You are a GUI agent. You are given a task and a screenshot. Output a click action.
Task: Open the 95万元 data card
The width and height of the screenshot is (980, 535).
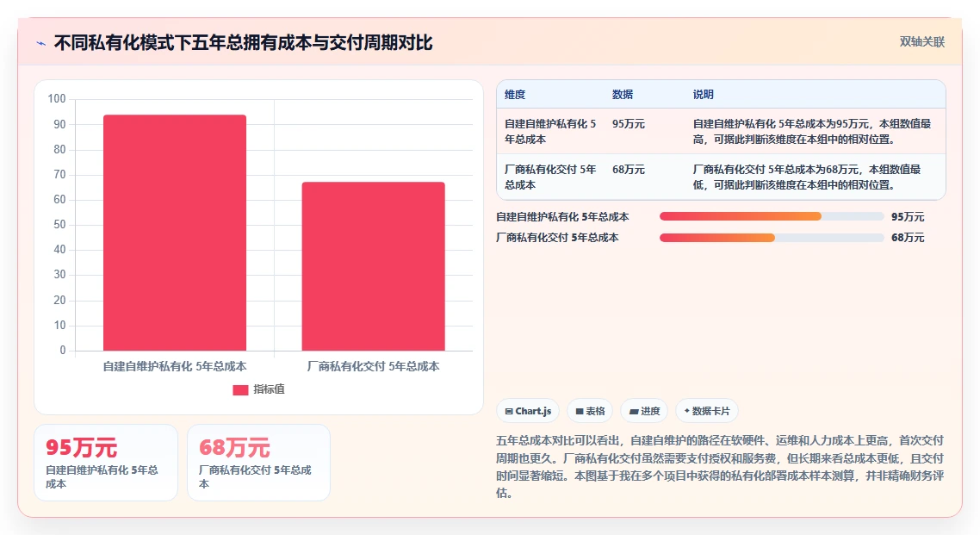pyautogui.click(x=106, y=463)
